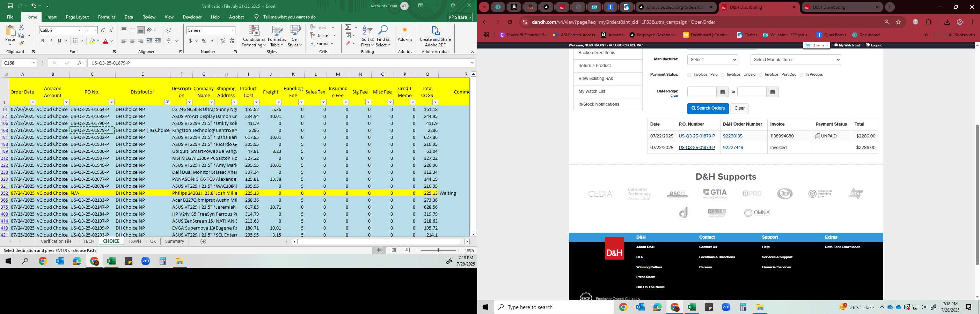The height and width of the screenshot is (314, 980).
Task: Apply Comma Style number format
Action: pos(212,41)
